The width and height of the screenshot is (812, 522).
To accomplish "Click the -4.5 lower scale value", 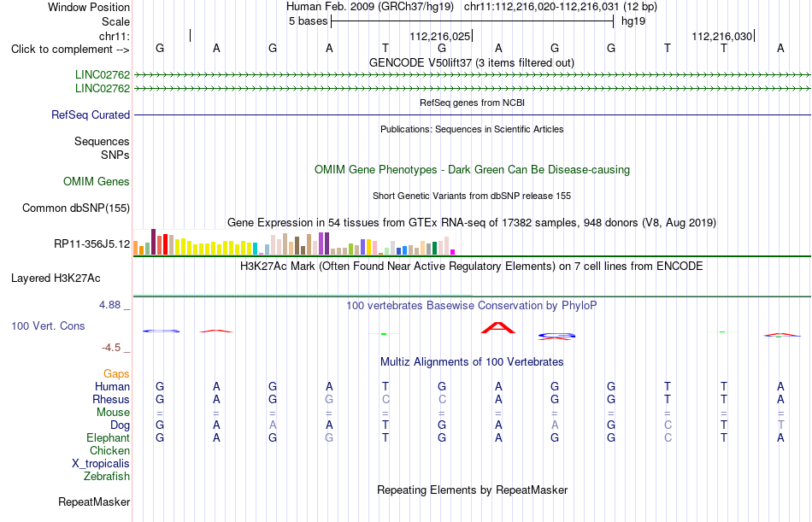I will point(111,348).
